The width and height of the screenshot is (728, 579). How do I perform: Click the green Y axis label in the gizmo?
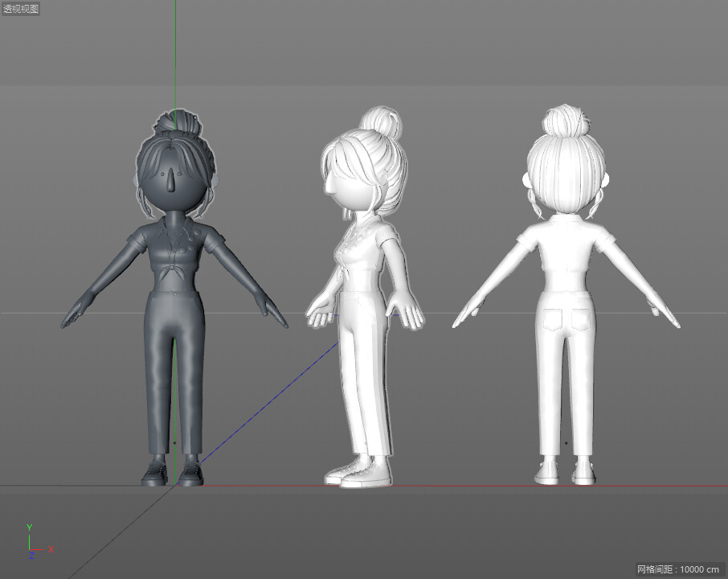pyautogui.click(x=29, y=527)
